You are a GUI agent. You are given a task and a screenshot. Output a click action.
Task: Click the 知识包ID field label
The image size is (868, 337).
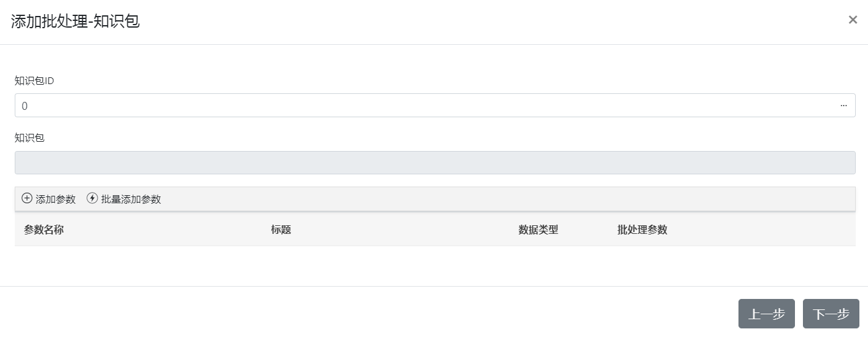click(x=34, y=80)
